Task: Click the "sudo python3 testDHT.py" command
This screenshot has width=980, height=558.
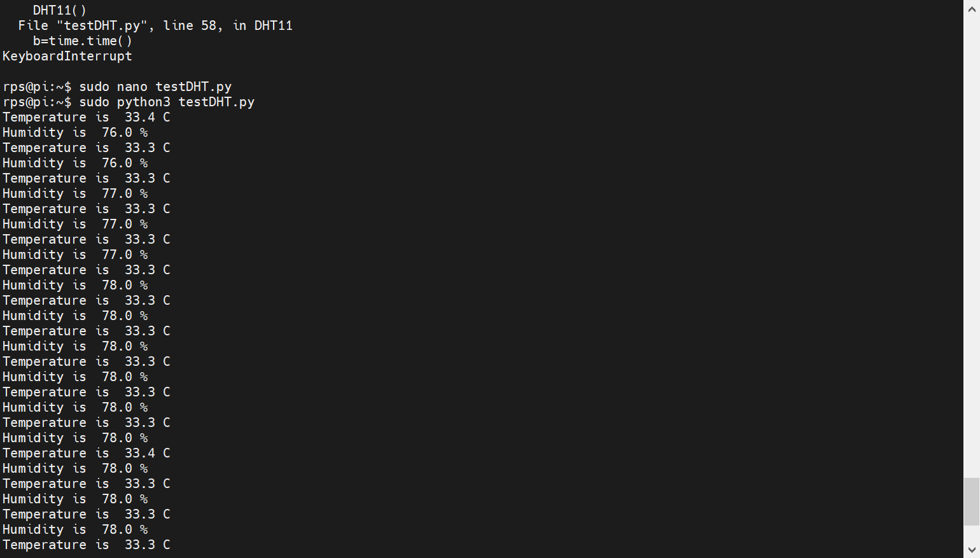Action: click(166, 102)
